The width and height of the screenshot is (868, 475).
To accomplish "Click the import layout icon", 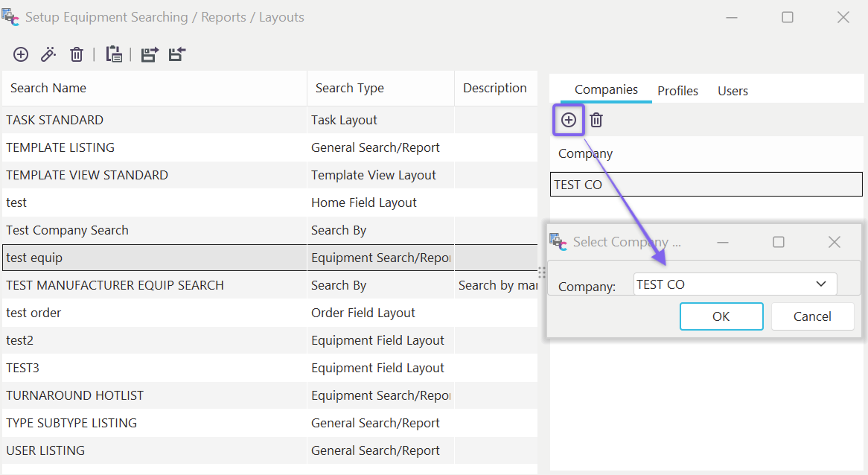I will 176,54.
